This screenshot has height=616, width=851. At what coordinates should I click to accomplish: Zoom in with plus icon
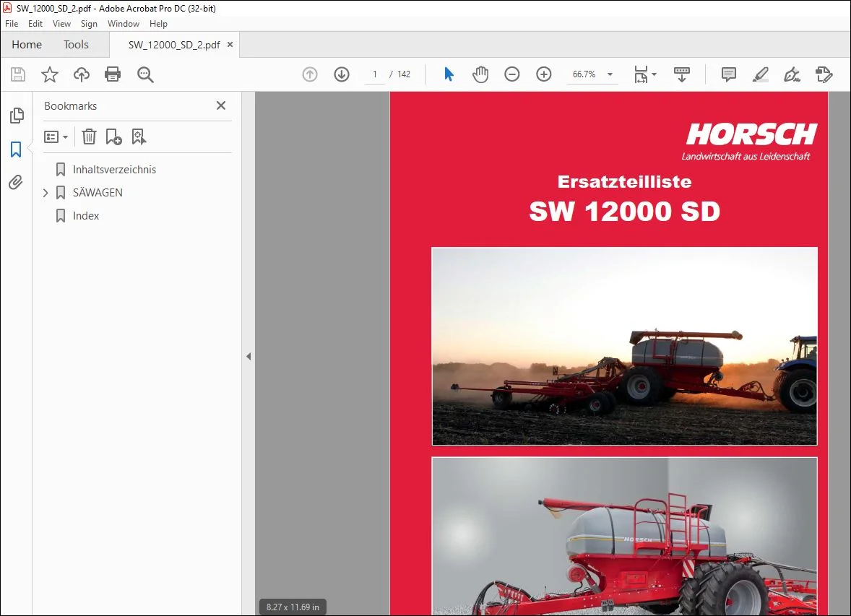coord(544,74)
